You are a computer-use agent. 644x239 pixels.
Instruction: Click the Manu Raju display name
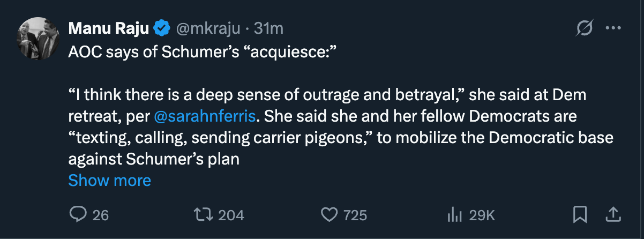(x=108, y=28)
